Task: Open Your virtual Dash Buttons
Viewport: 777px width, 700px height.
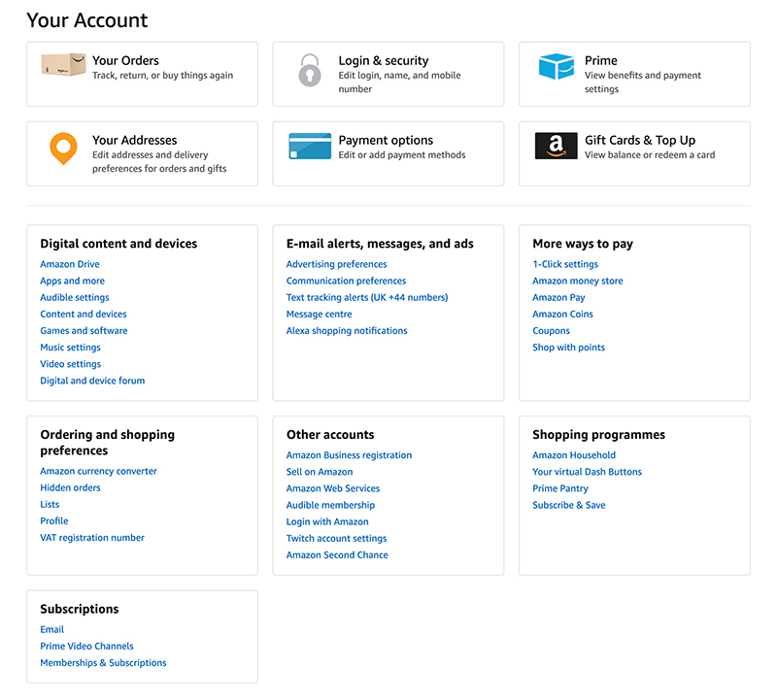Action: (x=587, y=472)
